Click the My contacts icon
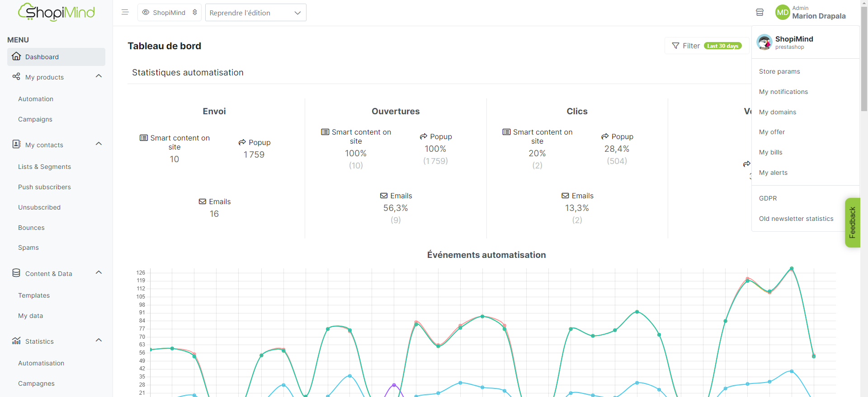 16,144
